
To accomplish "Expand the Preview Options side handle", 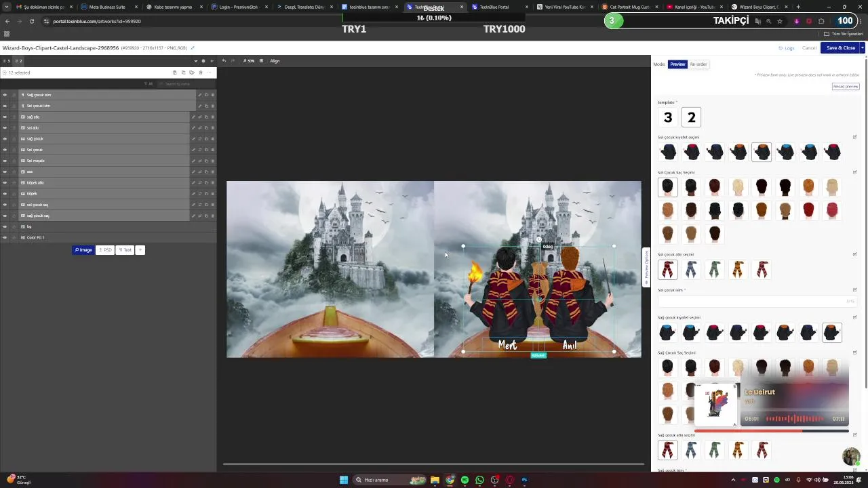I will pos(646,268).
